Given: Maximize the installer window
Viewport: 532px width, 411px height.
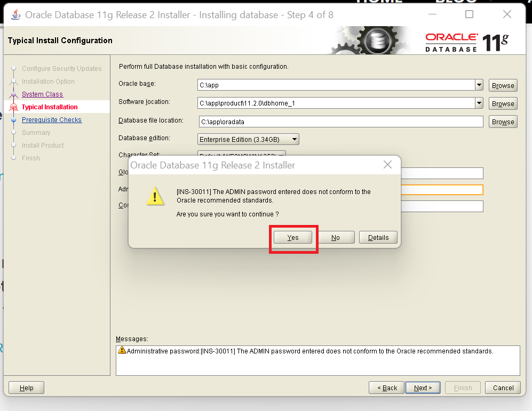Looking at the screenshot, I should pyautogui.click(x=469, y=14).
